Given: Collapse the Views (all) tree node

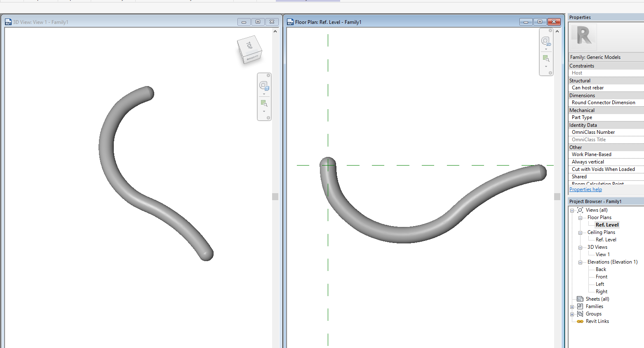Looking at the screenshot, I should (572, 210).
